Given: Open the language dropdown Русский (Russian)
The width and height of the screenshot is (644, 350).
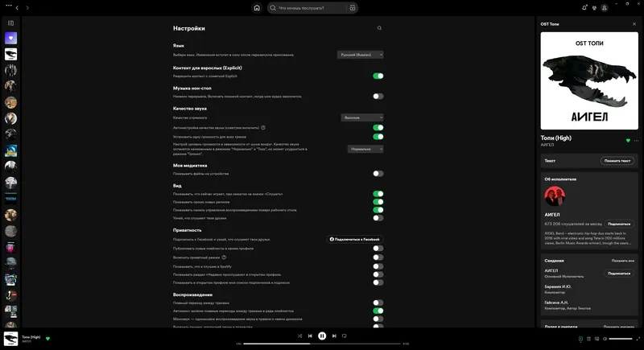Looking at the screenshot, I should coord(360,55).
